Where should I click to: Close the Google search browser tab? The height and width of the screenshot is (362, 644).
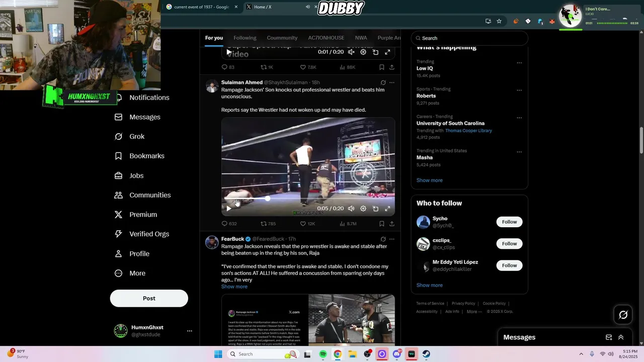(x=236, y=7)
